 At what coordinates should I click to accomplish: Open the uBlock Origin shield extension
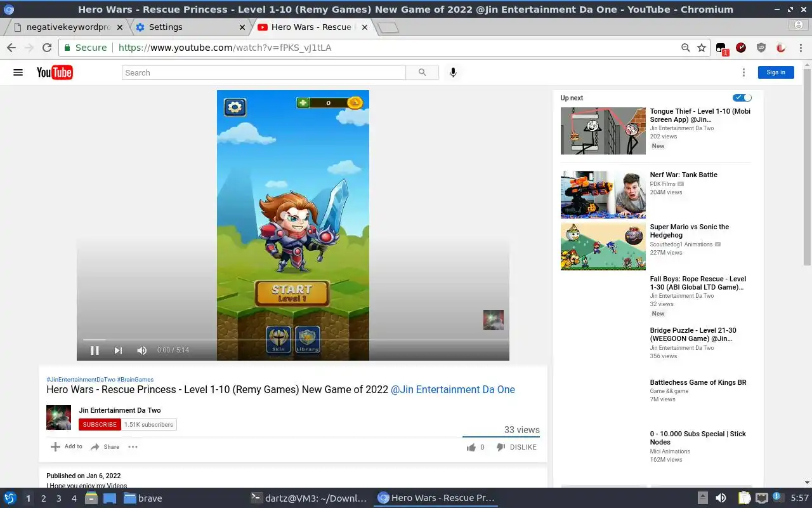coord(761,48)
